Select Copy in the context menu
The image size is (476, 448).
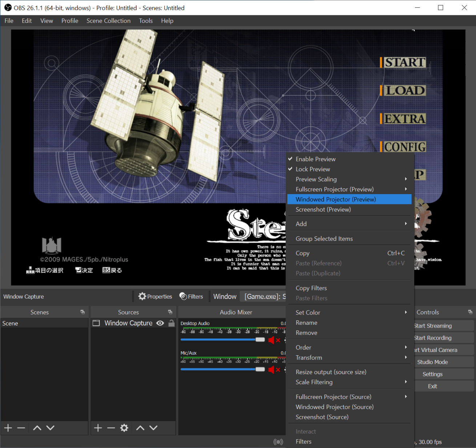tap(349, 253)
